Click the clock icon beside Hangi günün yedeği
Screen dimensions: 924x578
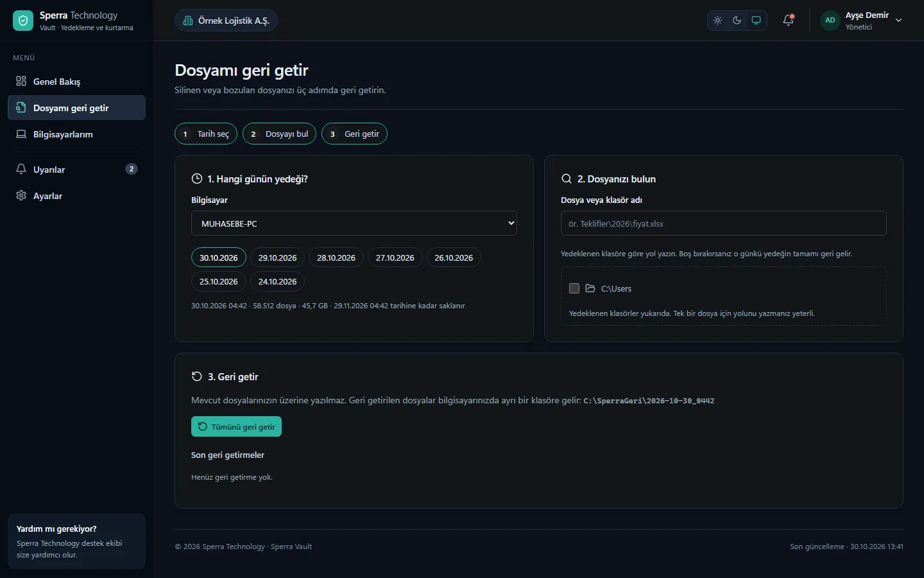pos(197,179)
